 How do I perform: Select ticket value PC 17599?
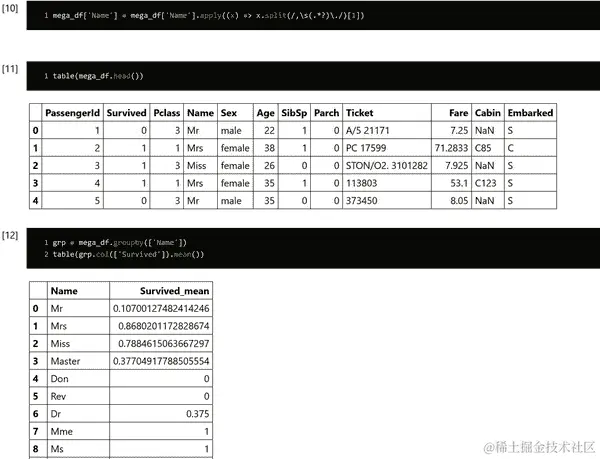(366, 148)
